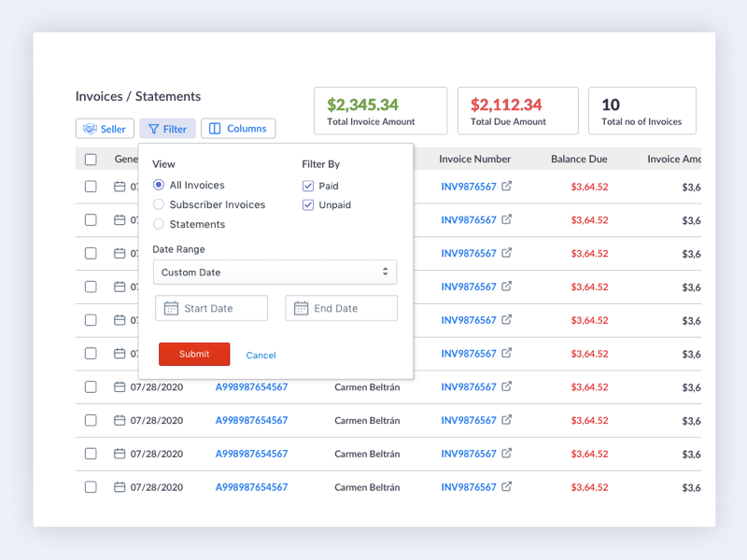Open external link icon in fourth invoice row
Viewport: 747px width, 560px height.
tap(507, 286)
